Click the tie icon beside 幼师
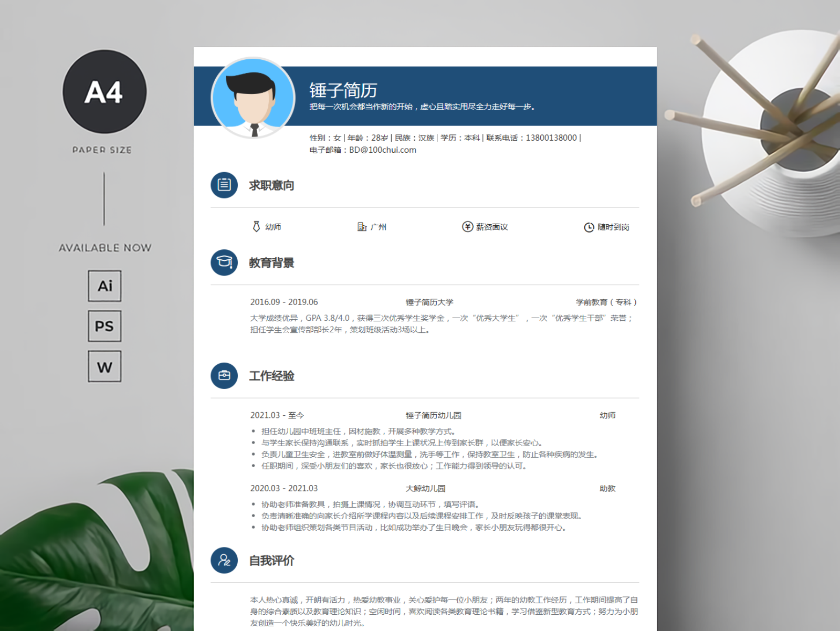This screenshot has height=631, width=840. point(256,227)
